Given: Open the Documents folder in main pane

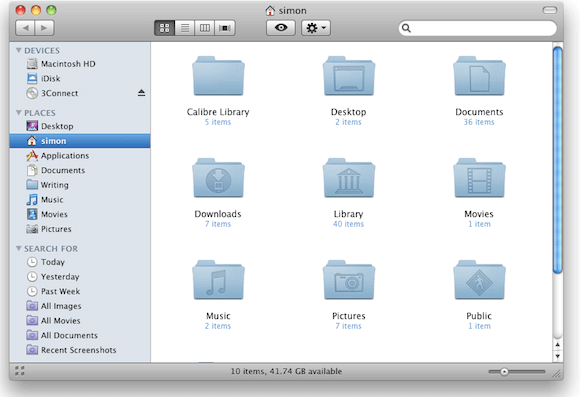Looking at the screenshot, I should [479, 76].
